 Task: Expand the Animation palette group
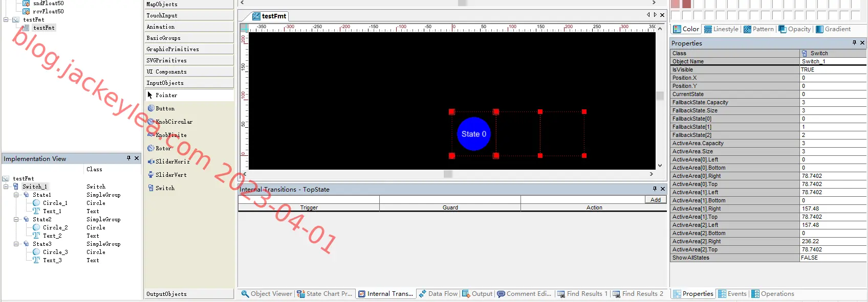(x=189, y=27)
